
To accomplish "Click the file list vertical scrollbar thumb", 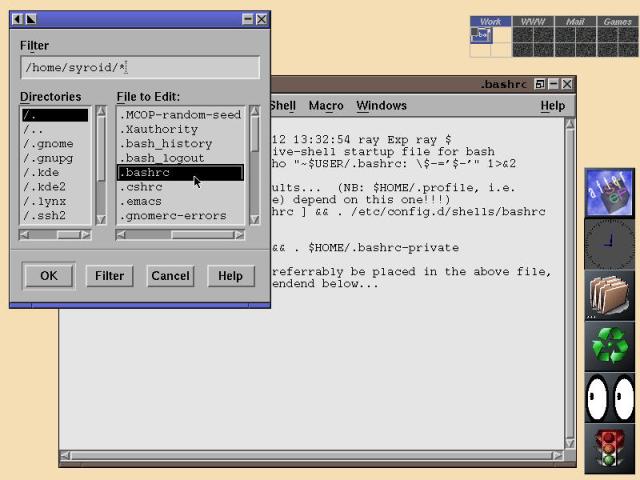I will [x=255, y=134].
